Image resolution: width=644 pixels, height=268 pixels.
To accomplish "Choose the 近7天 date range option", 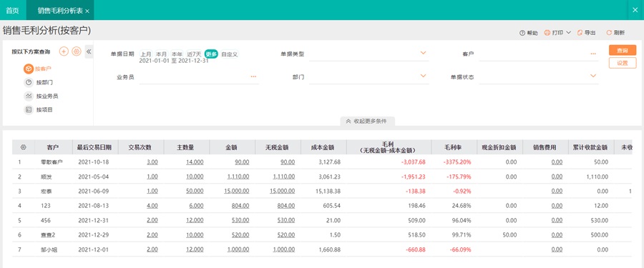I will tap(194, 54).
